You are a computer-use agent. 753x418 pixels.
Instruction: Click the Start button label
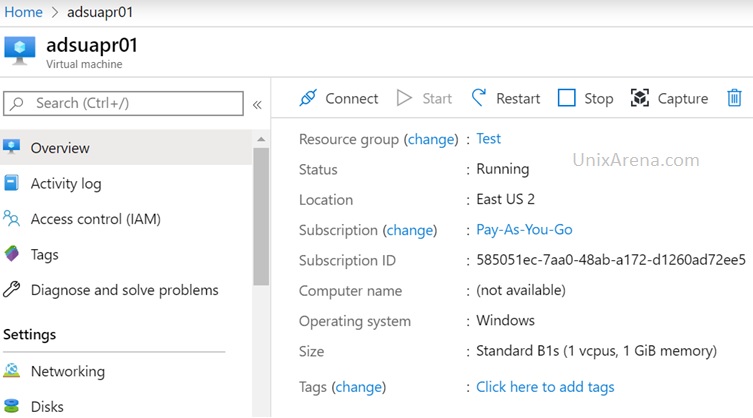[437, 98]
